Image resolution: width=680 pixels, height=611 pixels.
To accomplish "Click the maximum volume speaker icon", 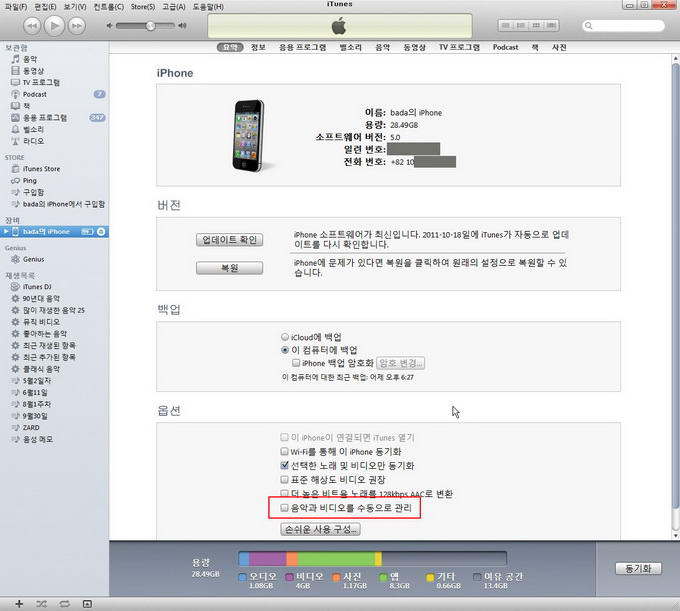I will coord(183,26).
